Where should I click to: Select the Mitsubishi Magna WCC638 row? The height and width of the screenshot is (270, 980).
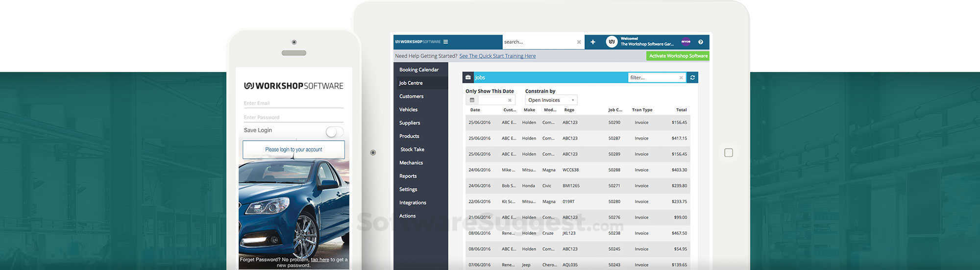click(578, 170)
